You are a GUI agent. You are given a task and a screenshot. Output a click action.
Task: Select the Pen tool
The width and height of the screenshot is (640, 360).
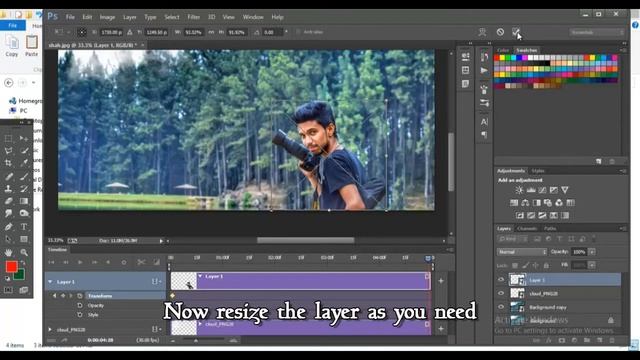click(x=8, y=227)
